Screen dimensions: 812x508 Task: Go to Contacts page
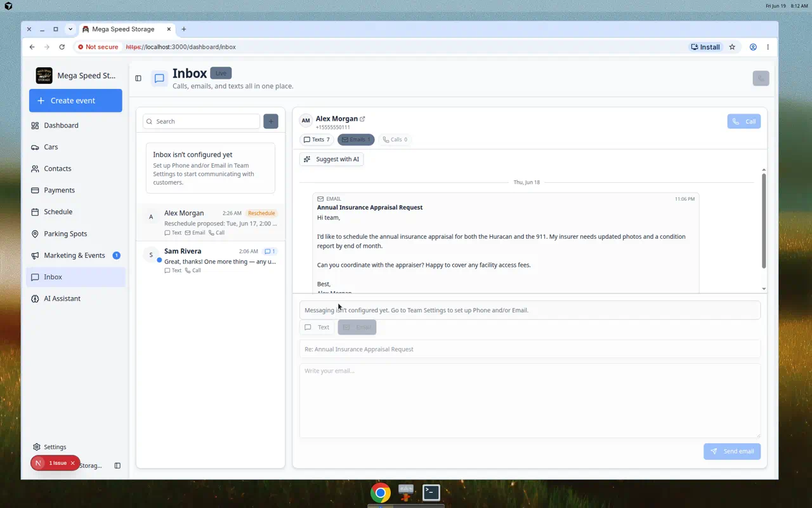click(75, 169)
